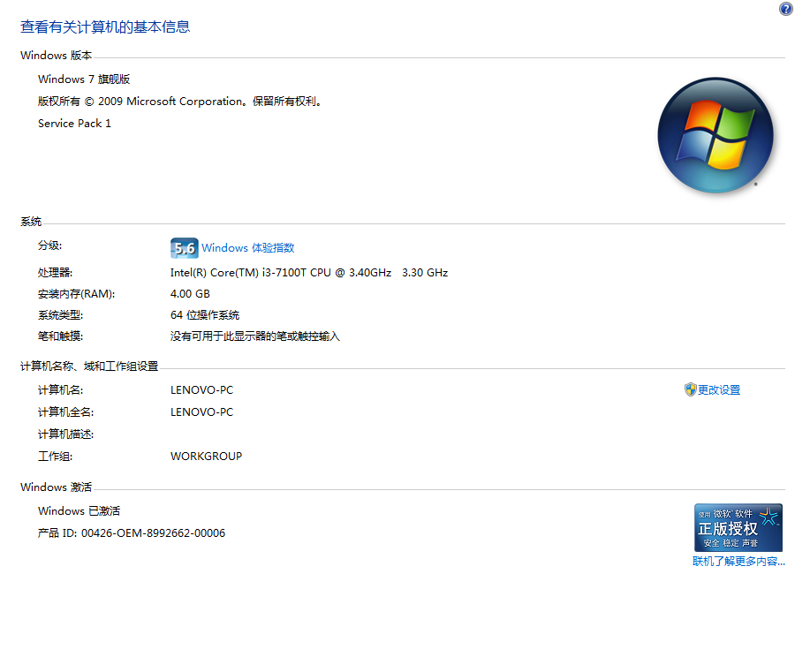Click the Windows 已激活 status text
This screenshot has width=795, height=672.
tap(79, 510)
